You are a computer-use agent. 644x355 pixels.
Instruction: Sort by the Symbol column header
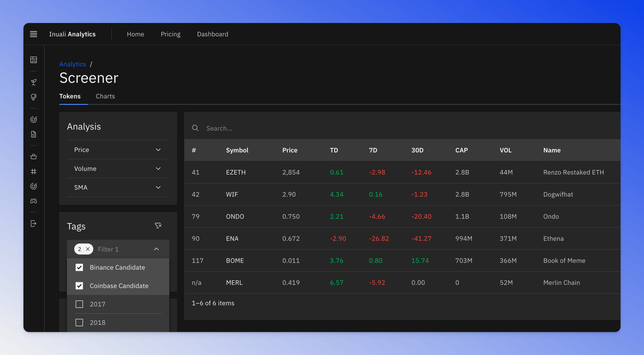pyautogui.click(x=237, y=150)
